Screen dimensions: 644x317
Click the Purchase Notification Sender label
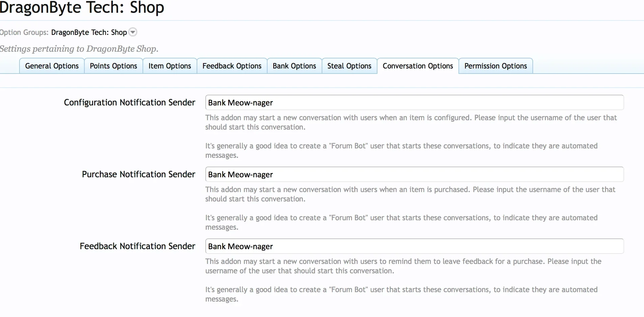pos(138,174)
